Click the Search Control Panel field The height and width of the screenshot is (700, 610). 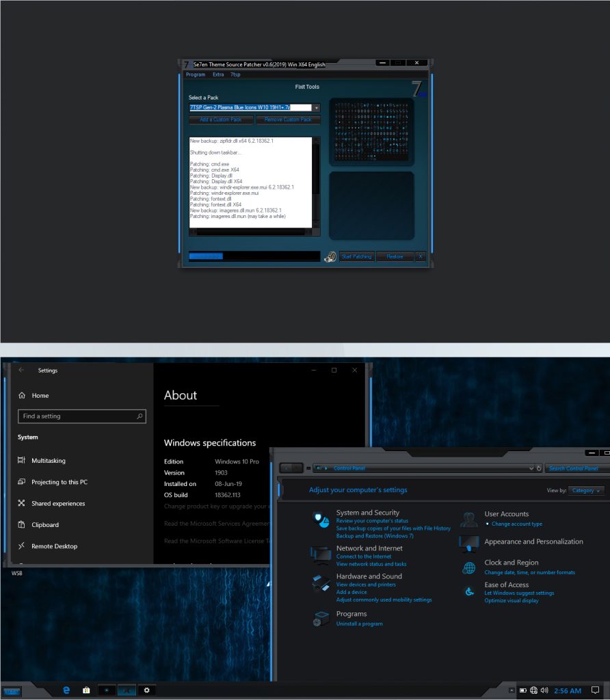pyautogui.click(x=574, y=468)
